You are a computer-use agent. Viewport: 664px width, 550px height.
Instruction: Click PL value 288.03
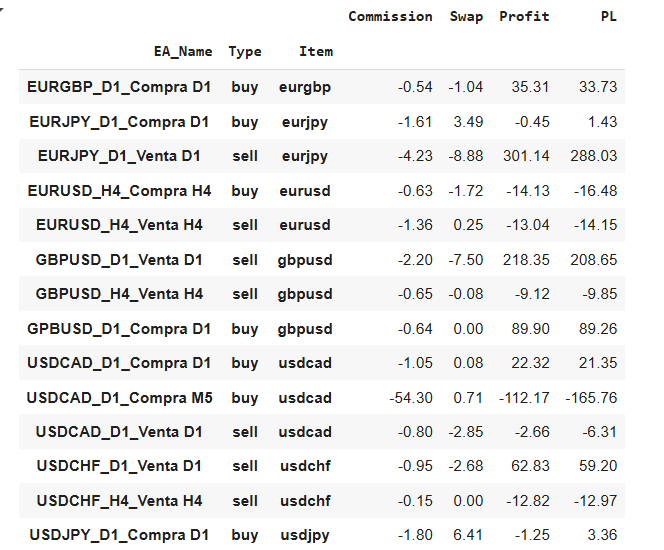594,156
